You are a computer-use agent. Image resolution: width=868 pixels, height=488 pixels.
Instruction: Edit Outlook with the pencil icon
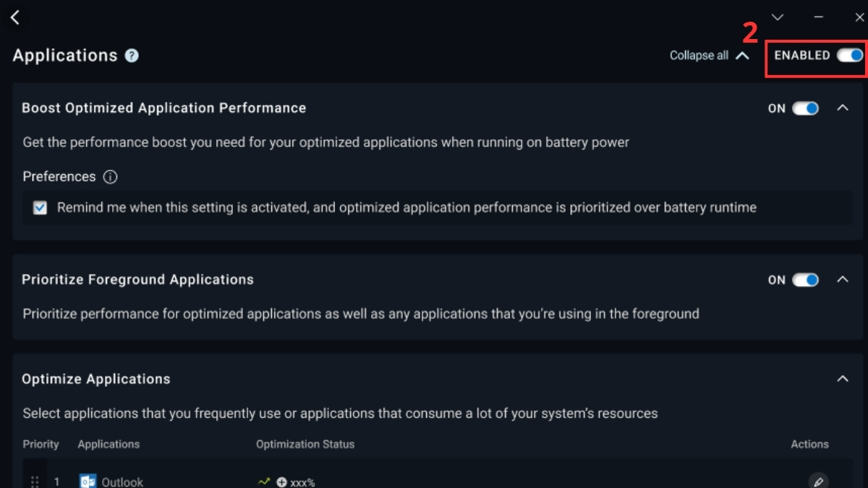tap(818, 481)
